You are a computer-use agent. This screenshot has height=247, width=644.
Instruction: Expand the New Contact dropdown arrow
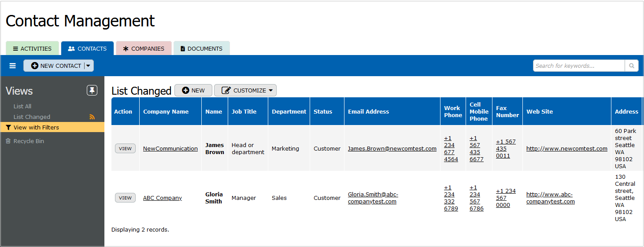89,66
